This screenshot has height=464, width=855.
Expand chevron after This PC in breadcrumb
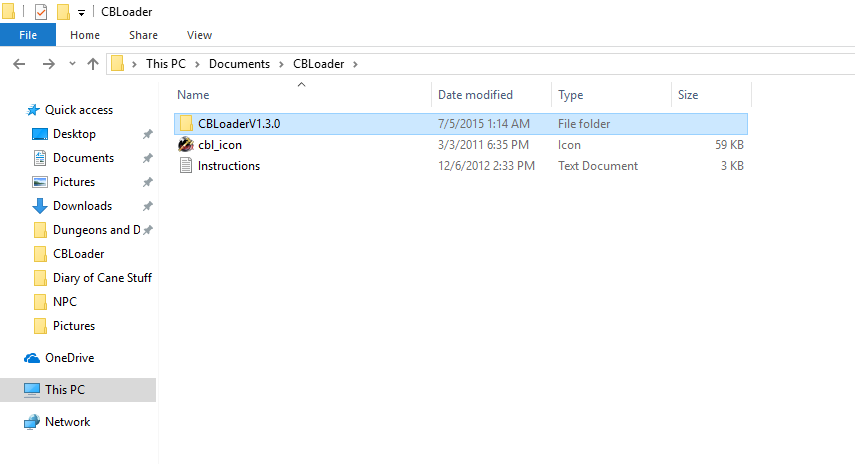(197, 64)
